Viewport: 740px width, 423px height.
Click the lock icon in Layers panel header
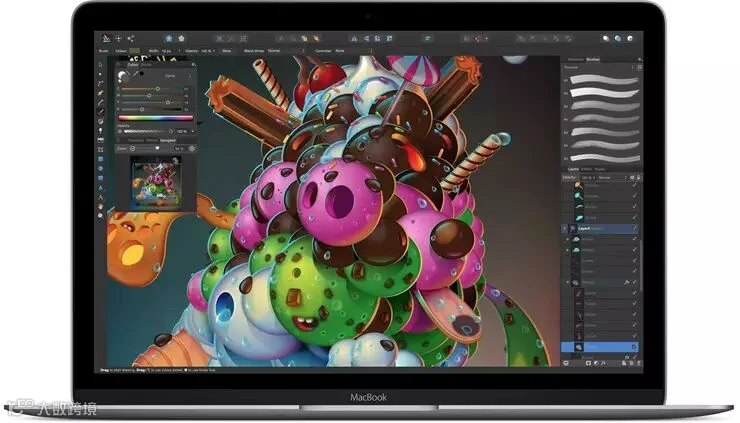[x=639, y=178]
